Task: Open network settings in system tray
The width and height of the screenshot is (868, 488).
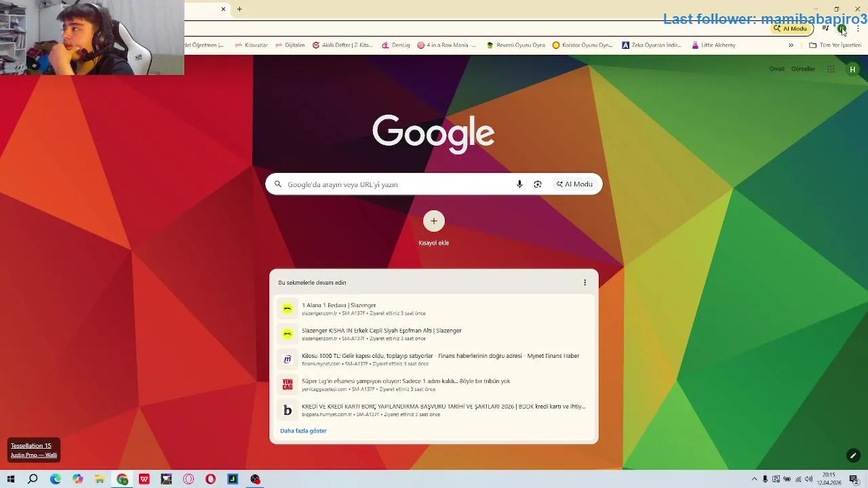Action: click(x=798, y=479)
